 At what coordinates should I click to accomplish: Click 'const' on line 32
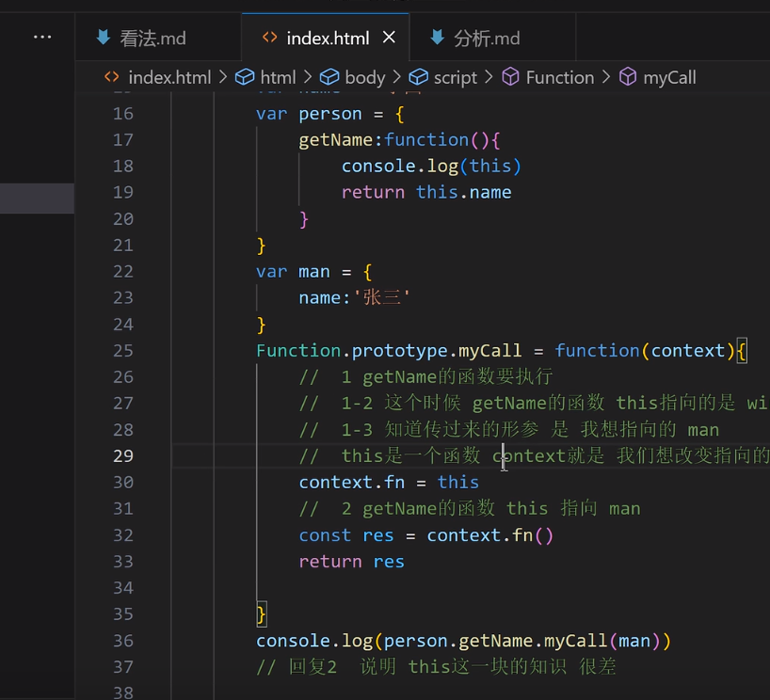coord(325,535)
